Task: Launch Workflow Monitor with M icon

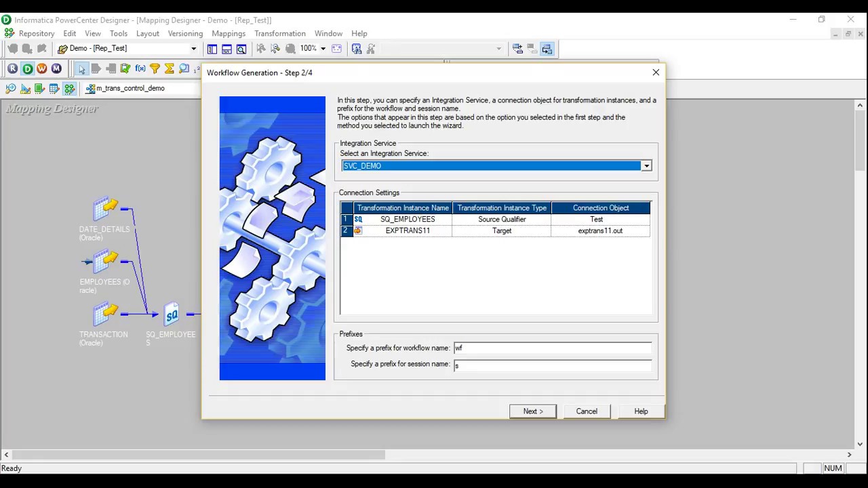Action: point(56,68)
